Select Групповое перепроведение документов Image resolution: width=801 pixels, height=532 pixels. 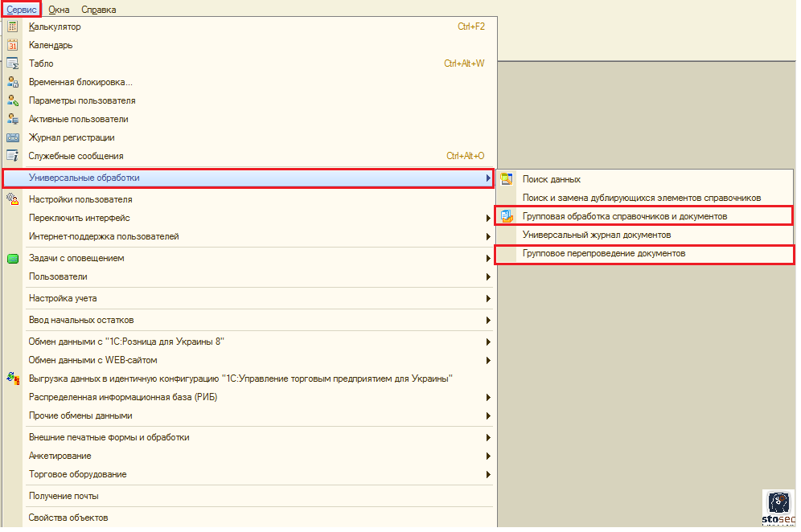pyautogui.click(x=604, y=253)
